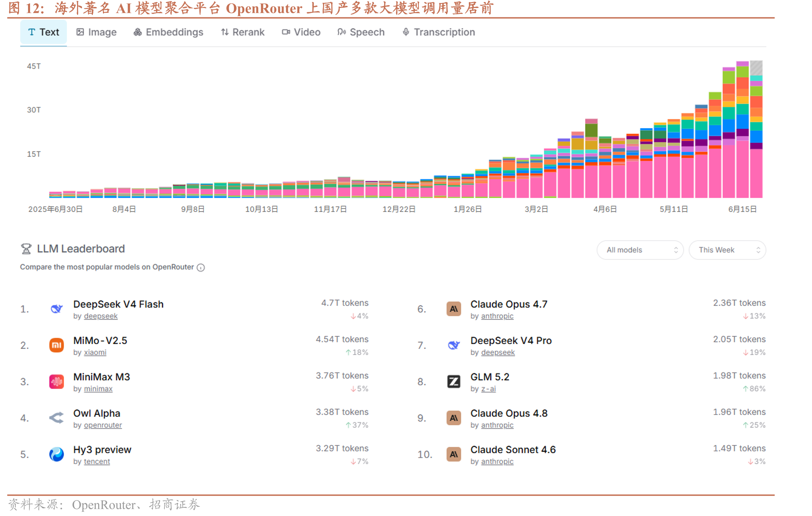Open the xiaomi provider link

click(95, 352)
